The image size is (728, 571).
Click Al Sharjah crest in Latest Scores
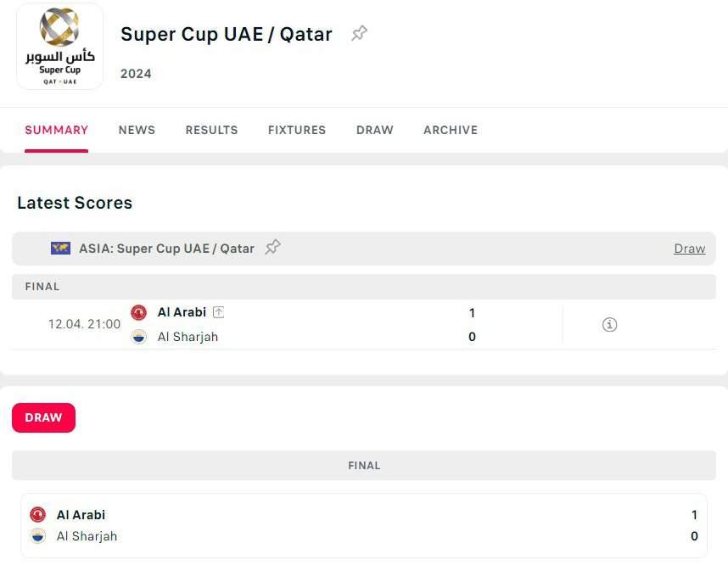(138, 337)
